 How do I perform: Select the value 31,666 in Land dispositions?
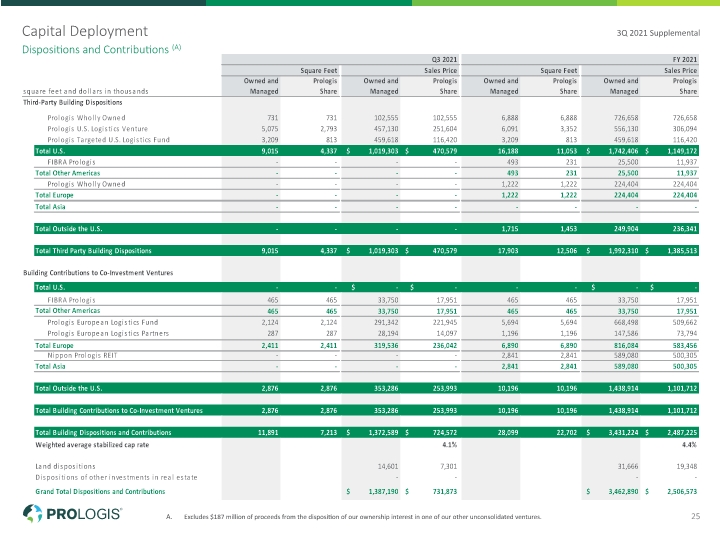click(x=628, y=467)
